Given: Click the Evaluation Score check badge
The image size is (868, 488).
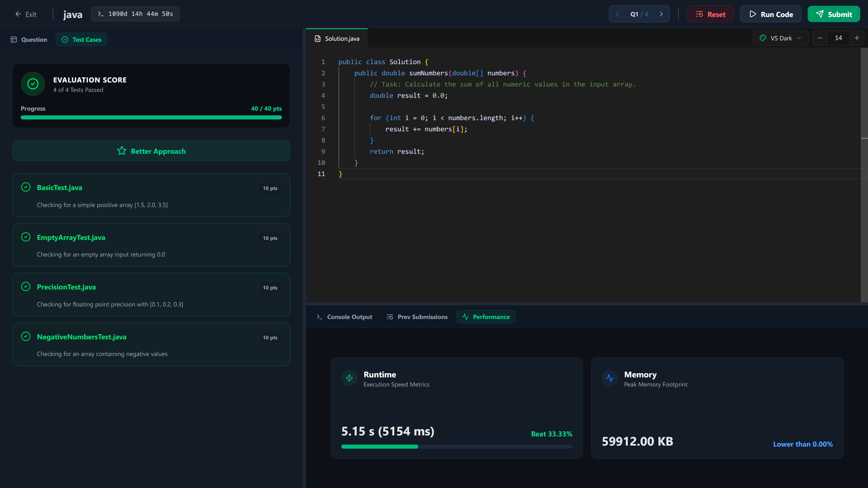Looking at the screenshot, I should coord(33,84).
